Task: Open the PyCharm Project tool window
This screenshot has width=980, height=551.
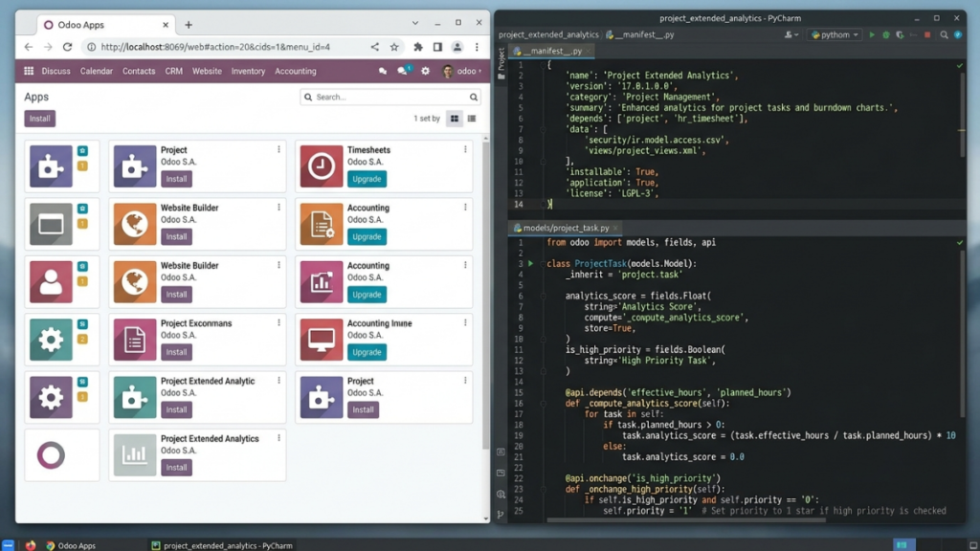Action: click(x=501, y=63)
